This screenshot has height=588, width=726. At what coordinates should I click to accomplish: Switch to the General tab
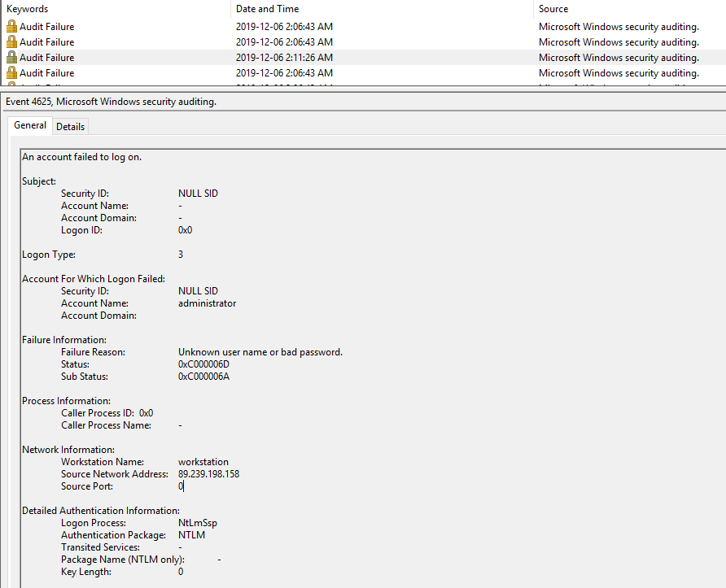tap(29, 125)
